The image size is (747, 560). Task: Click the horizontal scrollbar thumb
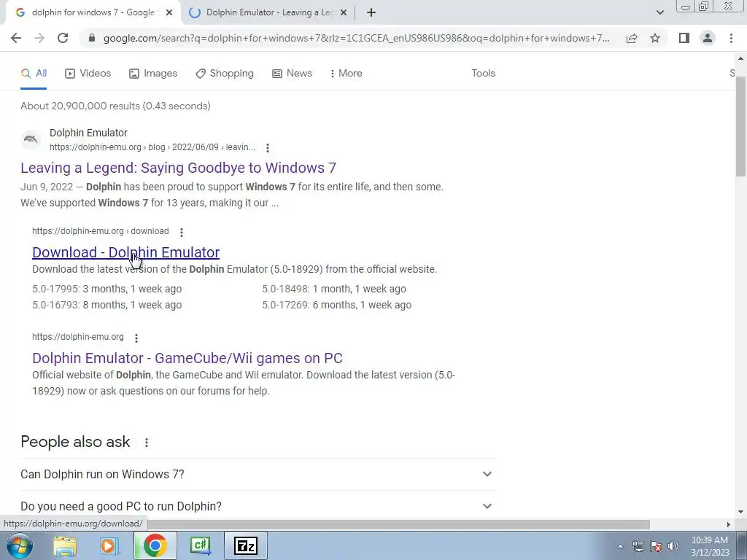[398, 524]
